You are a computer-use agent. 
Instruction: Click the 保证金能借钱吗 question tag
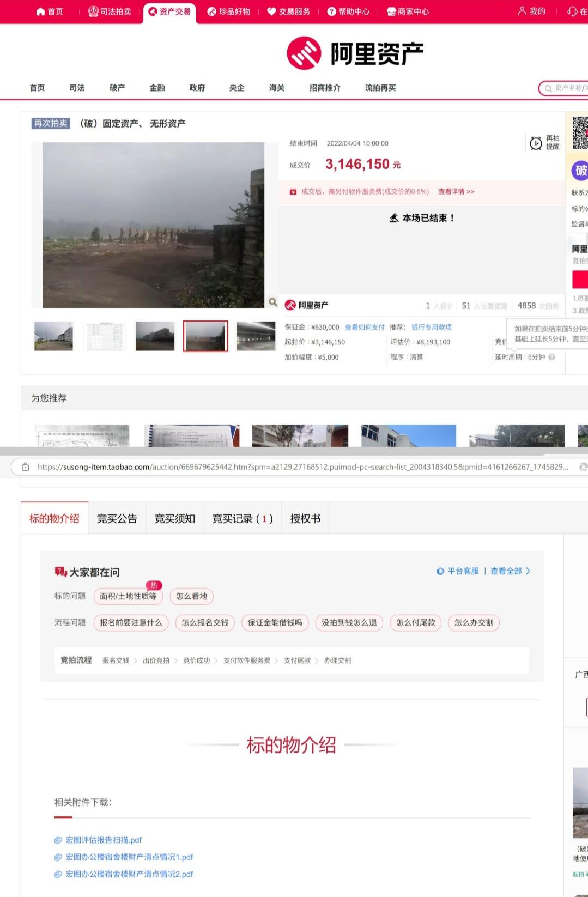[x=275, y=622]
